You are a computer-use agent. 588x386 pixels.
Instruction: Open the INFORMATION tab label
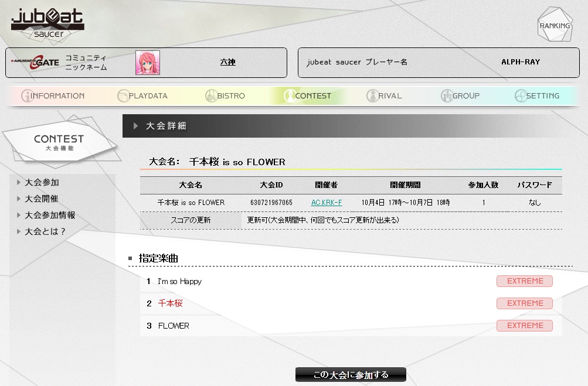click(57, 96)
